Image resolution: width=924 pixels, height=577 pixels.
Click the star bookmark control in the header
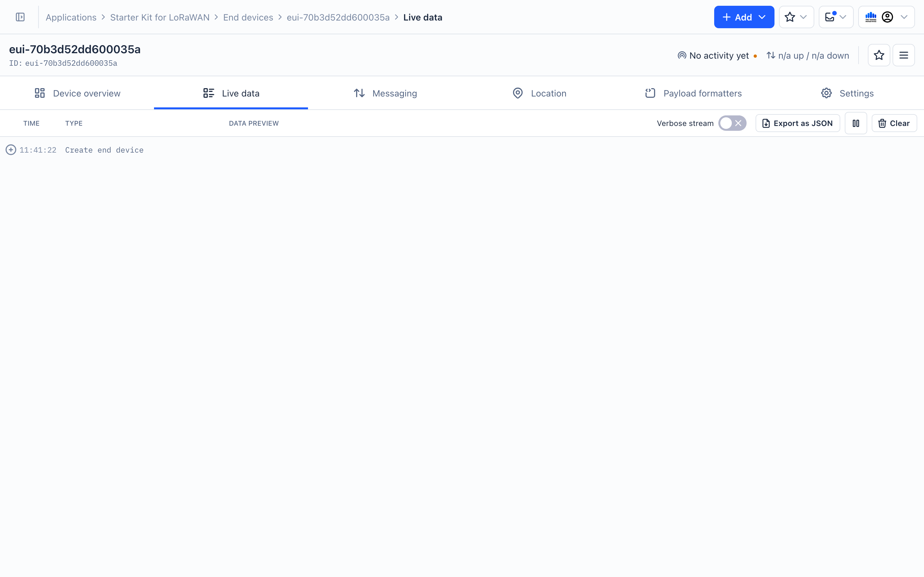pos(790,17)
